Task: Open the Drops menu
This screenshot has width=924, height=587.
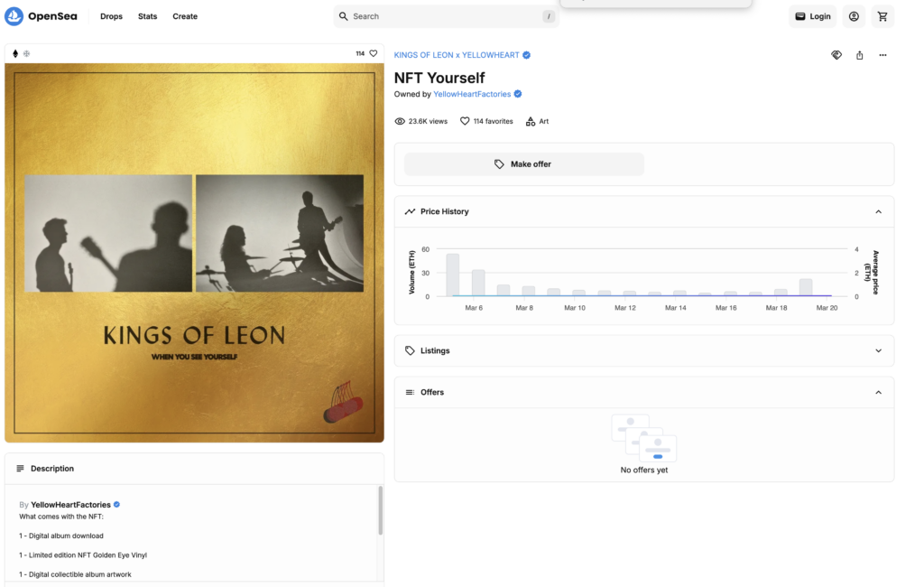Action: (111, 16)
